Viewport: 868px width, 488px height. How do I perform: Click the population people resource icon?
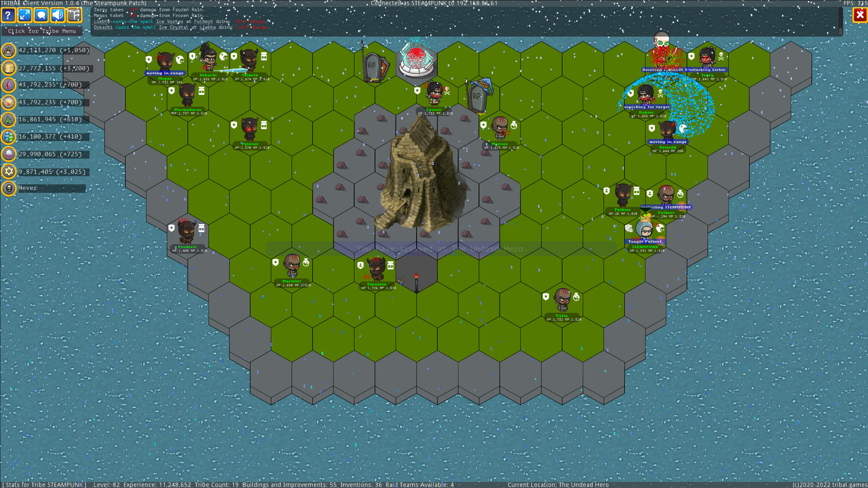coord(9,137)
